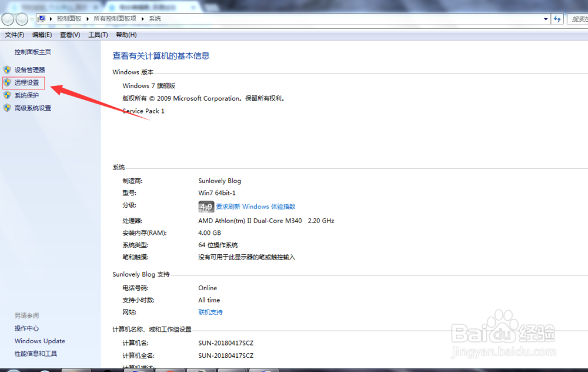The image size is (588, 372).
Task: Click the back navigation arrow
Action: click(8, 18)
